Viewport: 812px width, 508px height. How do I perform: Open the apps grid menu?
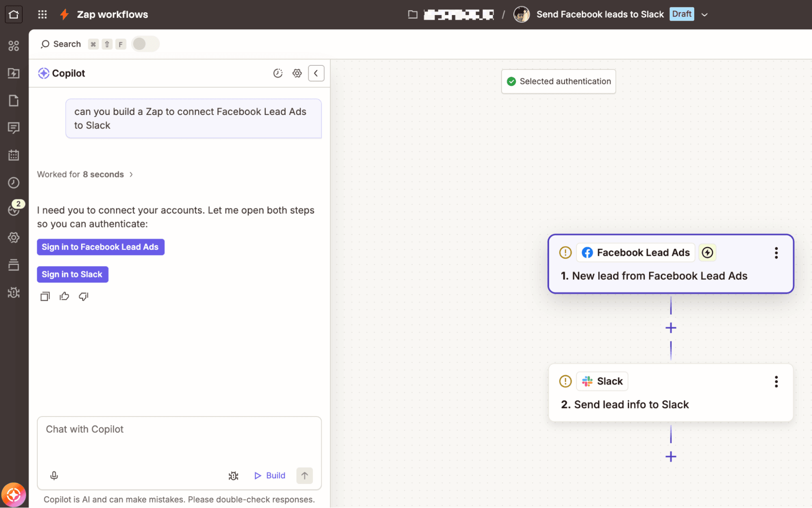(42, 15)
